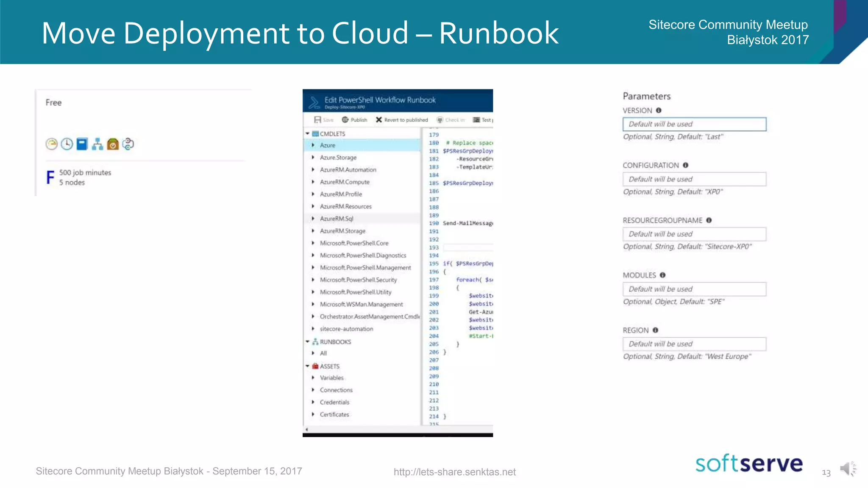Collapse the RUNBOOKS section
Image resolution: width=868 pixels, height=488 pixels.
point(308,341)
